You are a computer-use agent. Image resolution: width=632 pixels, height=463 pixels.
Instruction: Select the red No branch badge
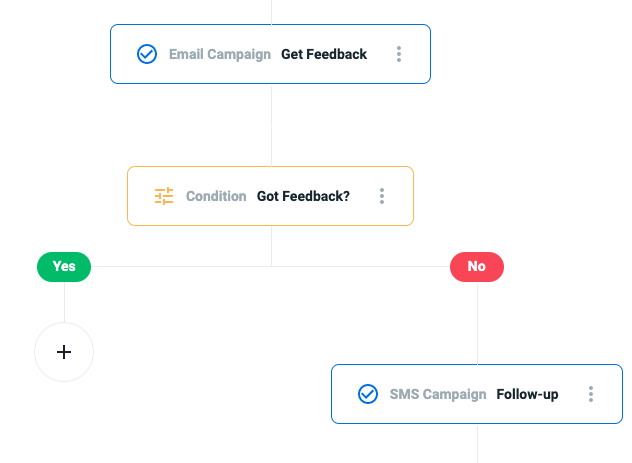477,267
